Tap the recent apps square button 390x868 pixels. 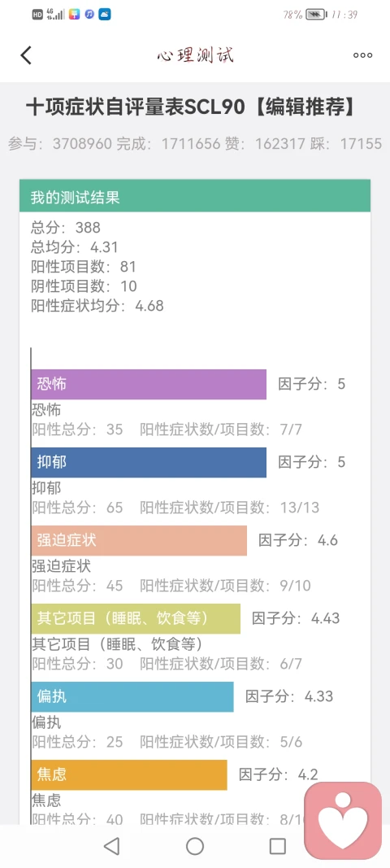coord(277,846)
